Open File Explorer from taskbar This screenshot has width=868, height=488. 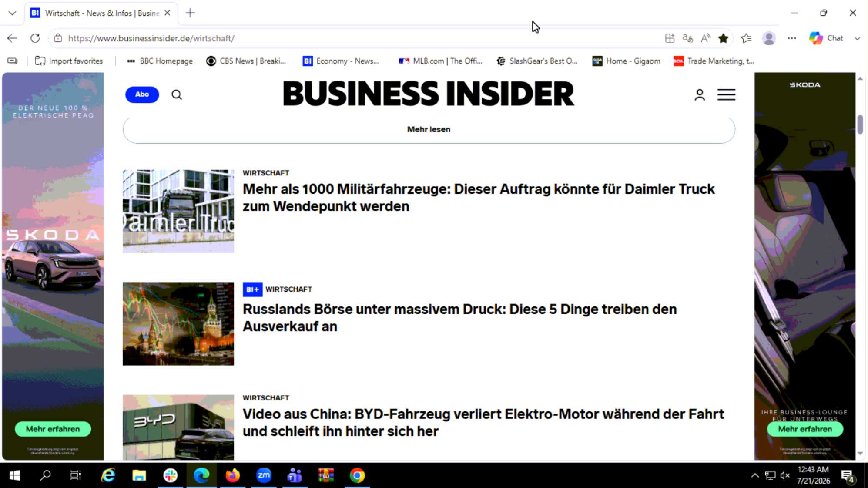coord(139,475)
